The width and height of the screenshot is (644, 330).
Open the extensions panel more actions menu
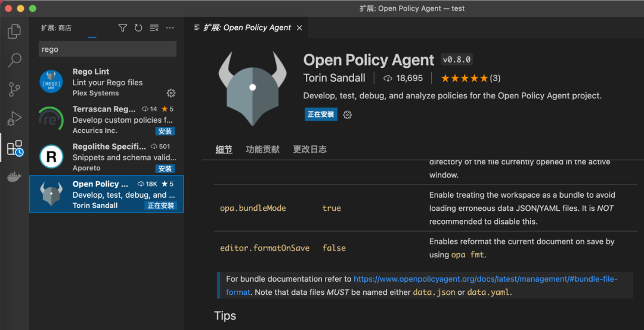170,28
